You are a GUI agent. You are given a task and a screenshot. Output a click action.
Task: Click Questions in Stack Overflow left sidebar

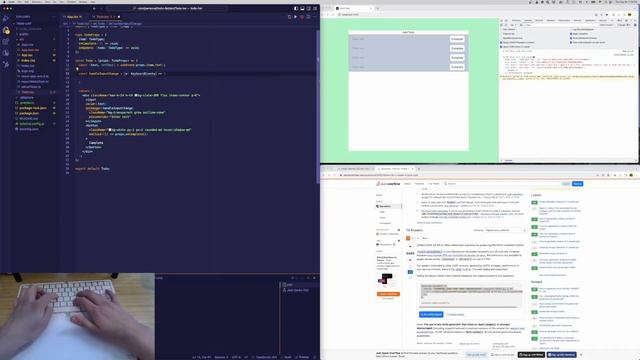click(388, 207)
